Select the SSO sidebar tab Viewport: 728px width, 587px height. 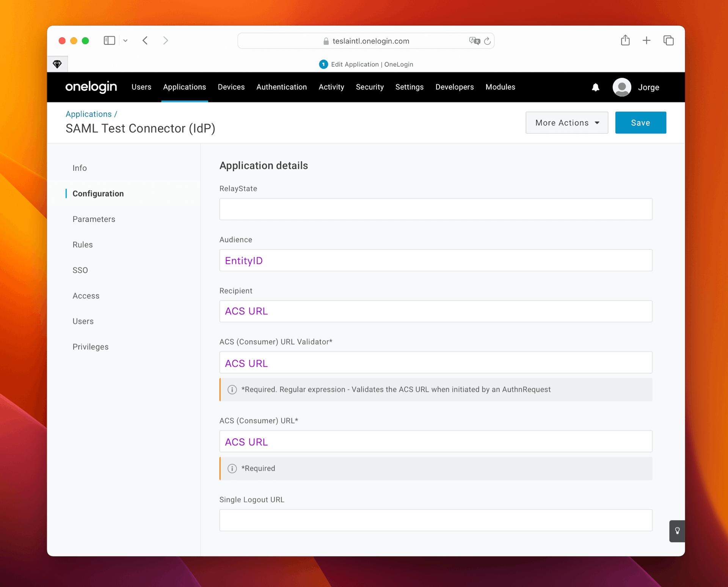(80, 270)
